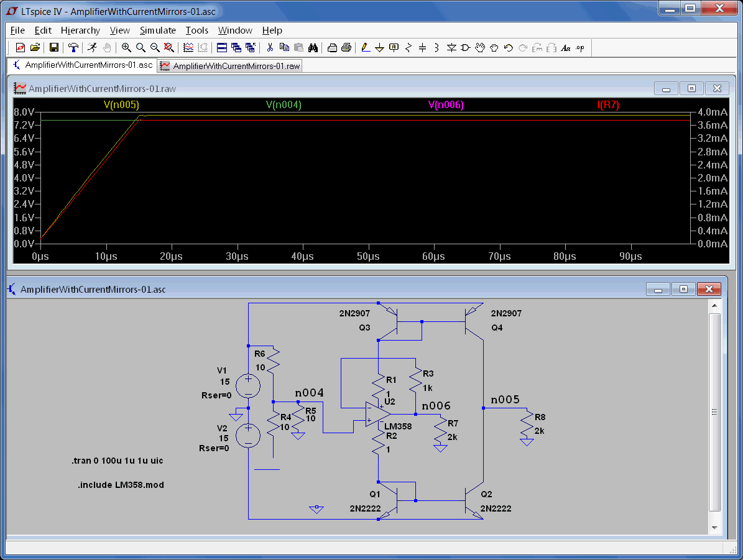The width and height of the screenshot is (743, 560).
Task: Click the Zoom out magnifier icon
Action: click(154, 48)
